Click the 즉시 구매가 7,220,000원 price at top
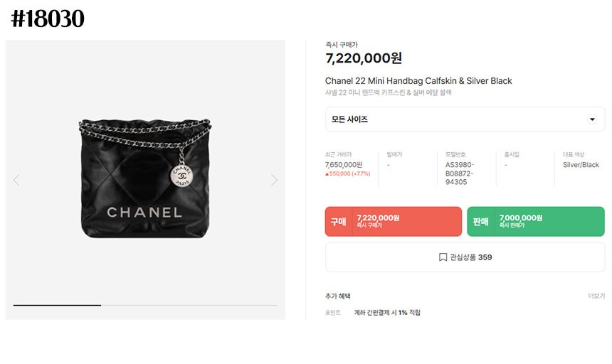Viewport: 612px width, 364px height. tap(364, 58)
